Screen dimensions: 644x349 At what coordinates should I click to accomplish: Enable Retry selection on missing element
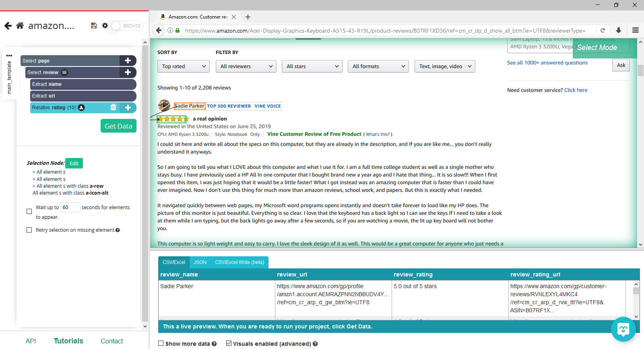pyautogui.click(x=29, y=230)
